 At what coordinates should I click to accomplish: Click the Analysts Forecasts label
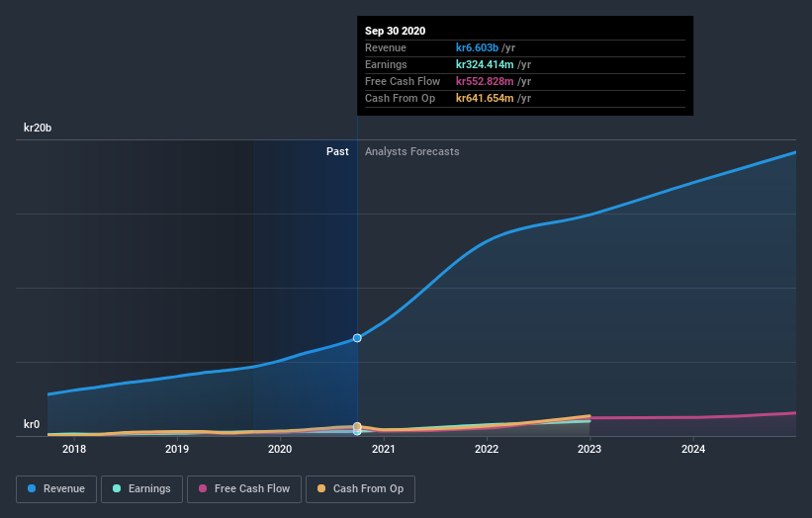pos(412,151)
